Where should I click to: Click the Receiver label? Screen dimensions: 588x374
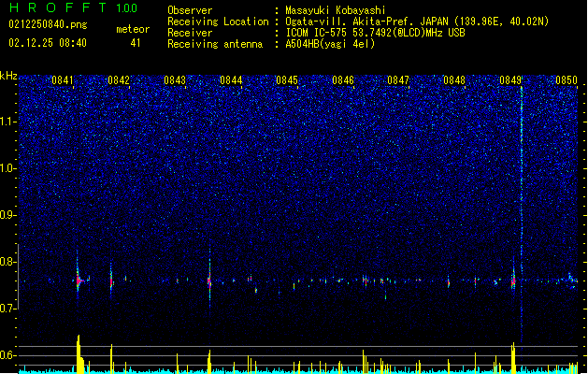coord(190,33)
